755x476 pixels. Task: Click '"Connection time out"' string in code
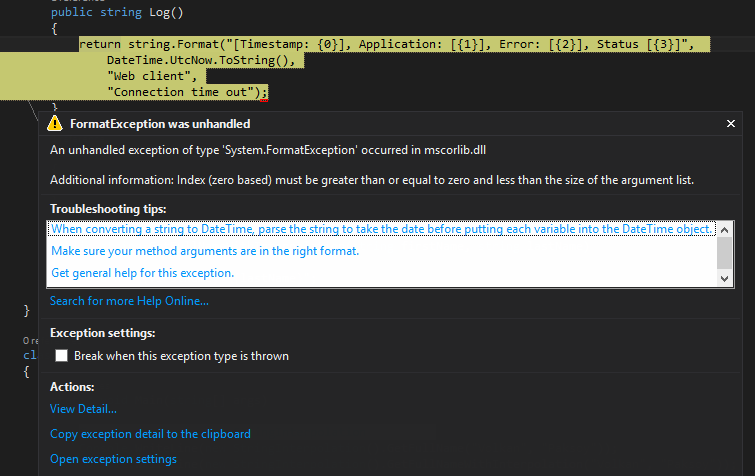pos(183,92)
